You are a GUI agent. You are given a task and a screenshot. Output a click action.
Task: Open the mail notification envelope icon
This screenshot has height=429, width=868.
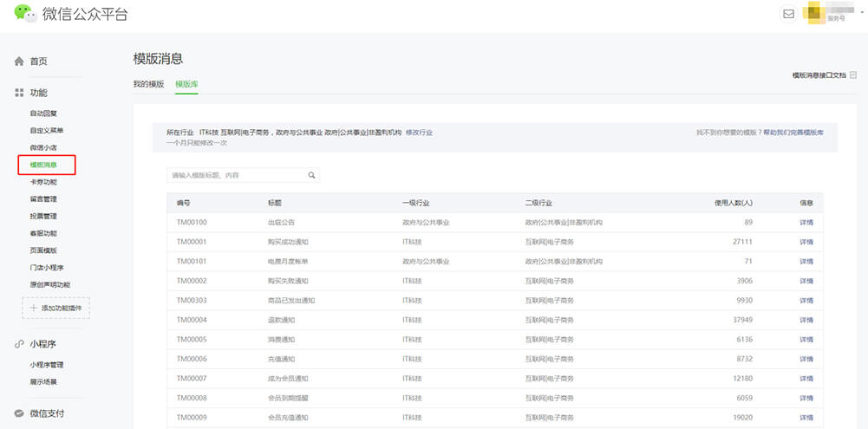[788, 14]
